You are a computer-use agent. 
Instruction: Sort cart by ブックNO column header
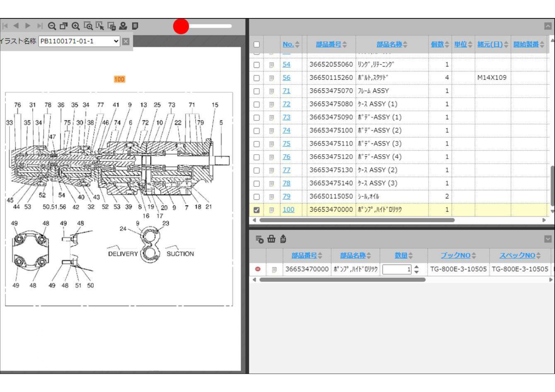click(455, 255)
